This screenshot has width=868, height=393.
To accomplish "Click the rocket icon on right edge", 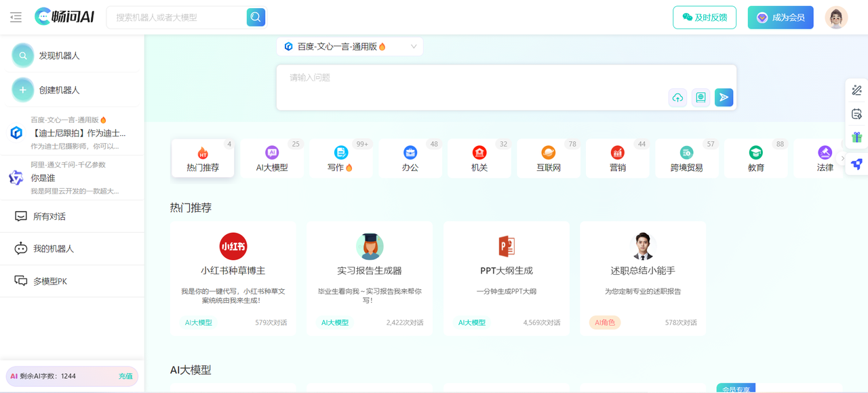I will coord(856,163).
